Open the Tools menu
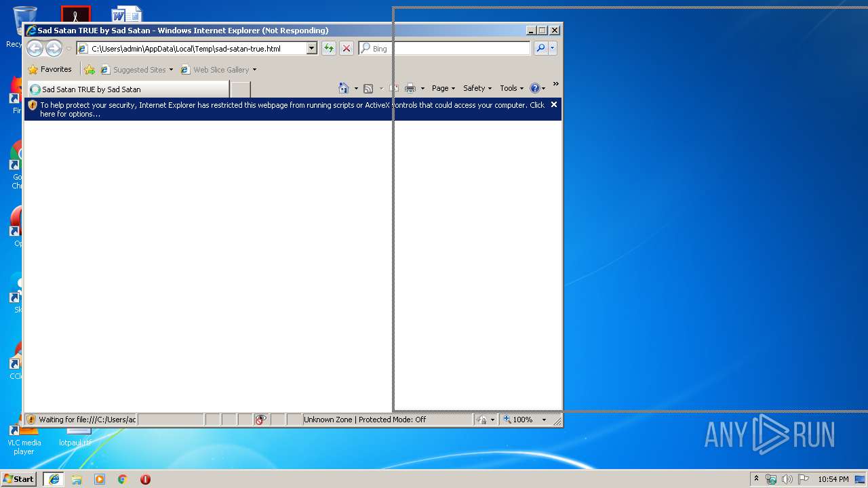868x488 pixels. pyautogui.click(x=512, y=88)
